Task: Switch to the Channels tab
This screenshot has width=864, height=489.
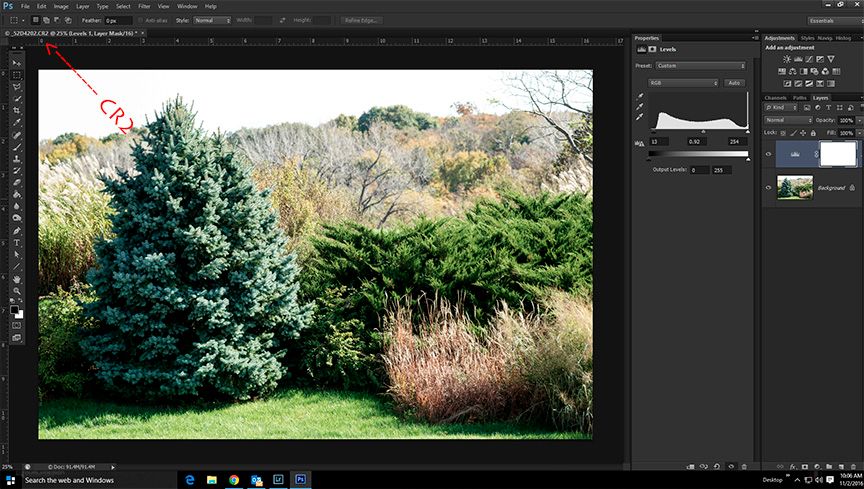Action: click(776, 98)
